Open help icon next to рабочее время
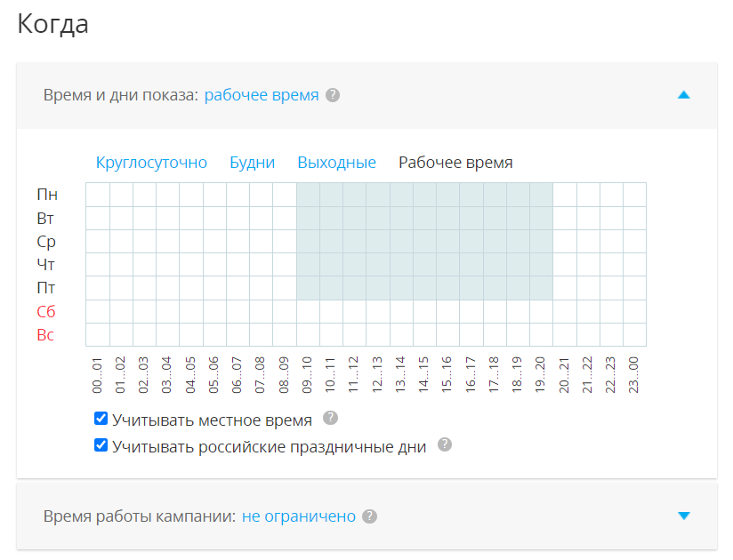Viewport: 733px width, 560px height. pyautogui.click(x=333, y=95)
